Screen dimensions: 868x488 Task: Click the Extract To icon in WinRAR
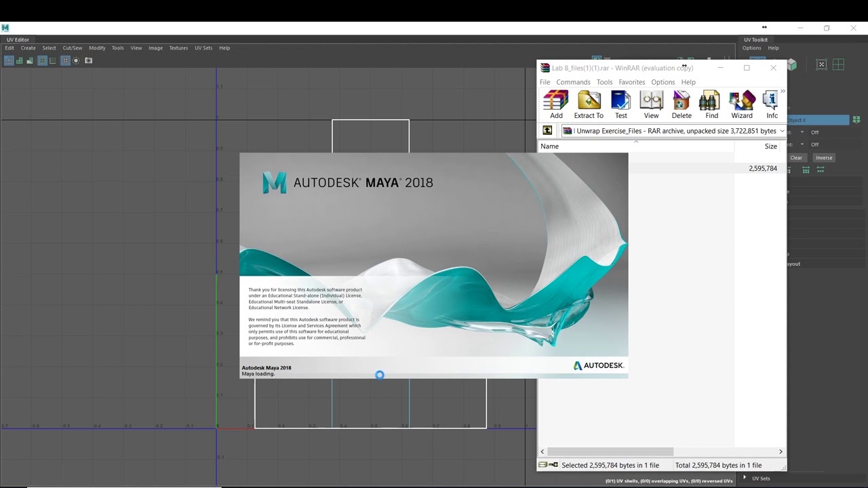click(x=589, y=104)
